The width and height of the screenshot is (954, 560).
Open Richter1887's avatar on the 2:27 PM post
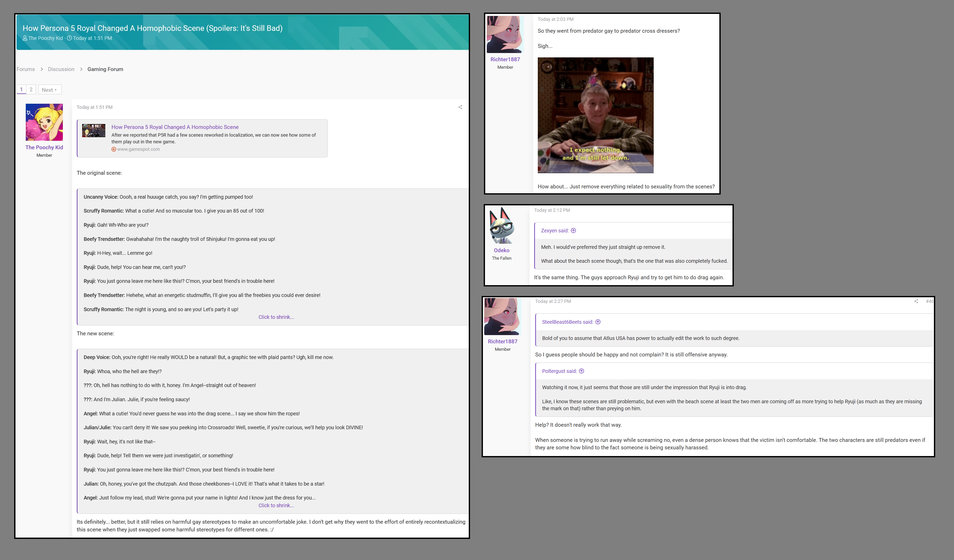coord(502,316)
